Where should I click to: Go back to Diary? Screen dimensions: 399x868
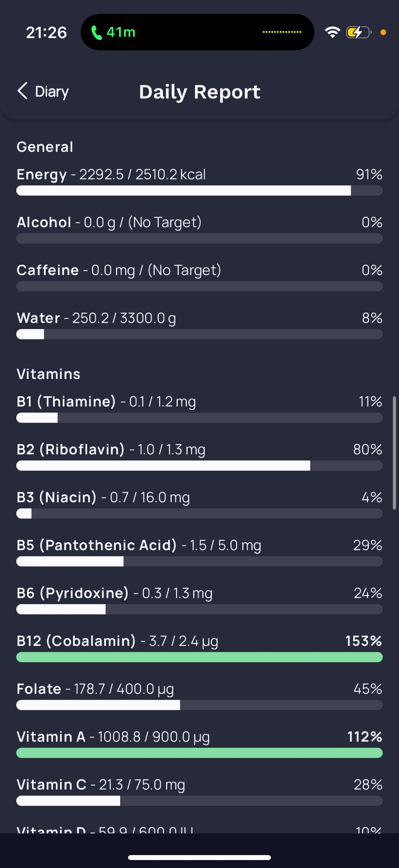[43, 91]
